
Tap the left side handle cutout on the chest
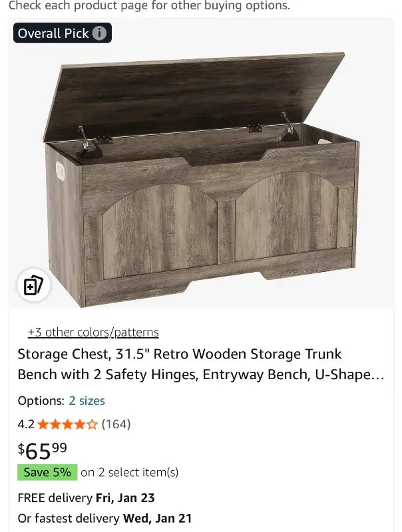point(60,172)
